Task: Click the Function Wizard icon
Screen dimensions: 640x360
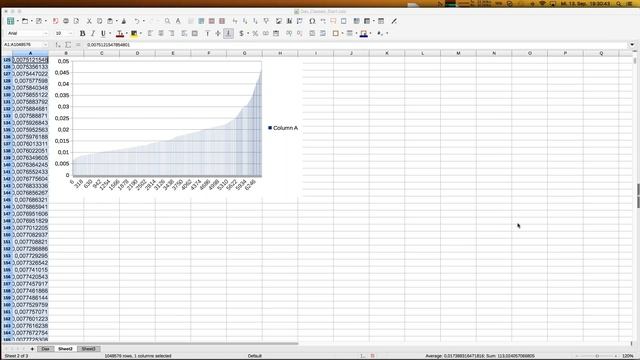Action: (58, 44)
